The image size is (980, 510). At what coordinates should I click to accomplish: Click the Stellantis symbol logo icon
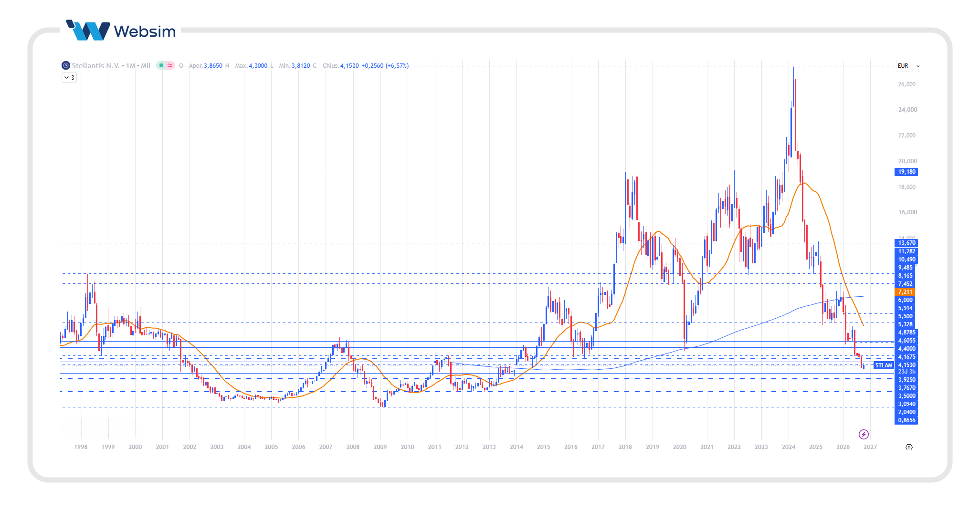(x=66, y=66)
